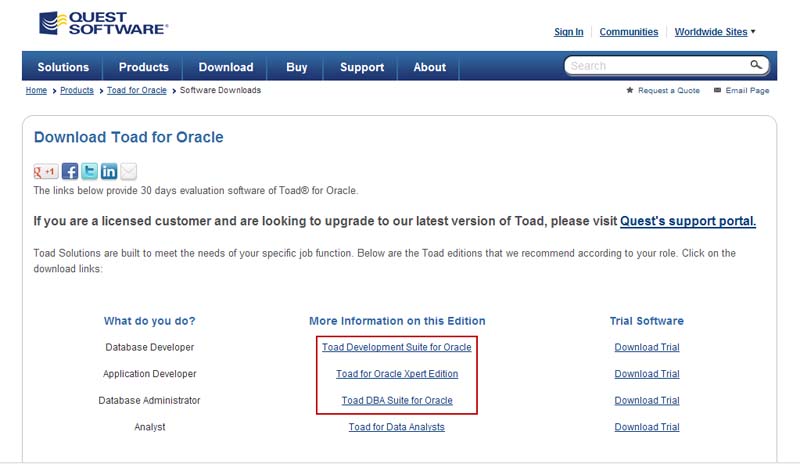Download Trial for Database Administrator
Screen dimensions: 800x464
click(x=647, y=400)
